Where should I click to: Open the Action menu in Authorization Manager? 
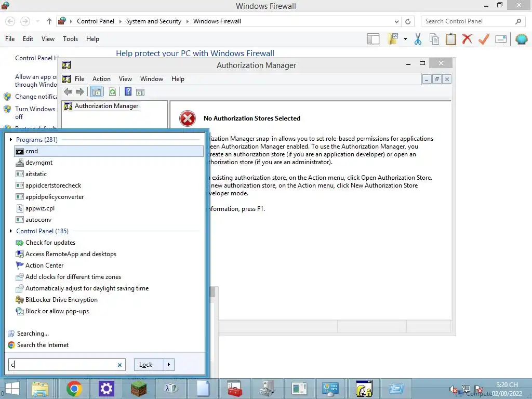click(101, 79)
